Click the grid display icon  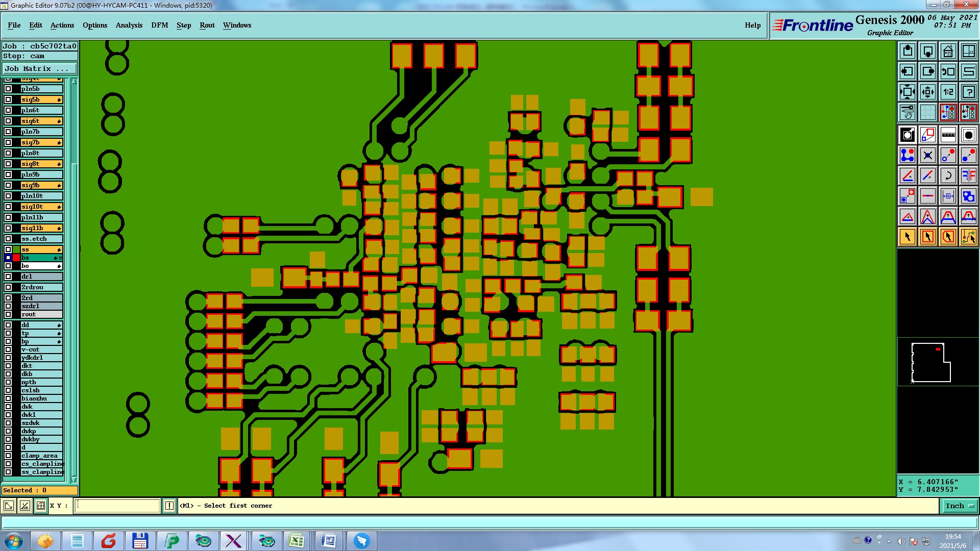927,112
